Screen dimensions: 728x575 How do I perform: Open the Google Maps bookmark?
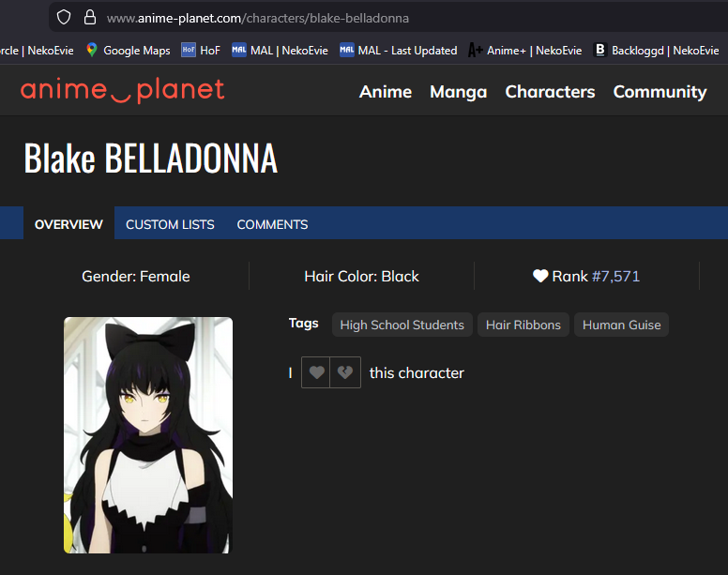point(129,50)
